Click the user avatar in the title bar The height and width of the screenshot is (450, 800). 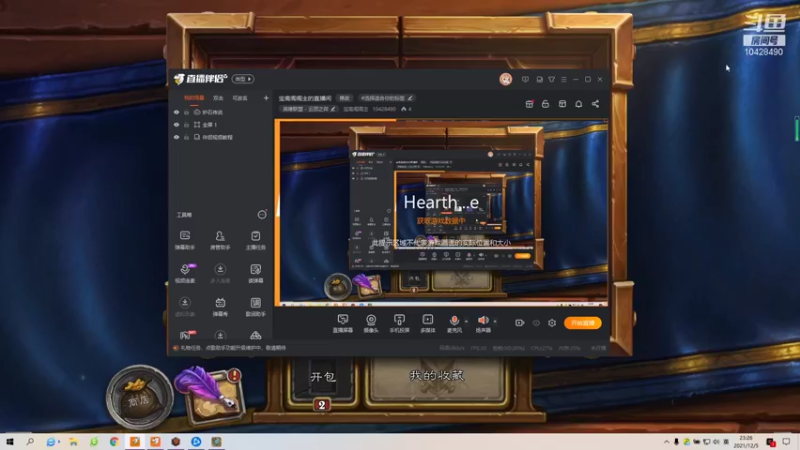(506, 79)
